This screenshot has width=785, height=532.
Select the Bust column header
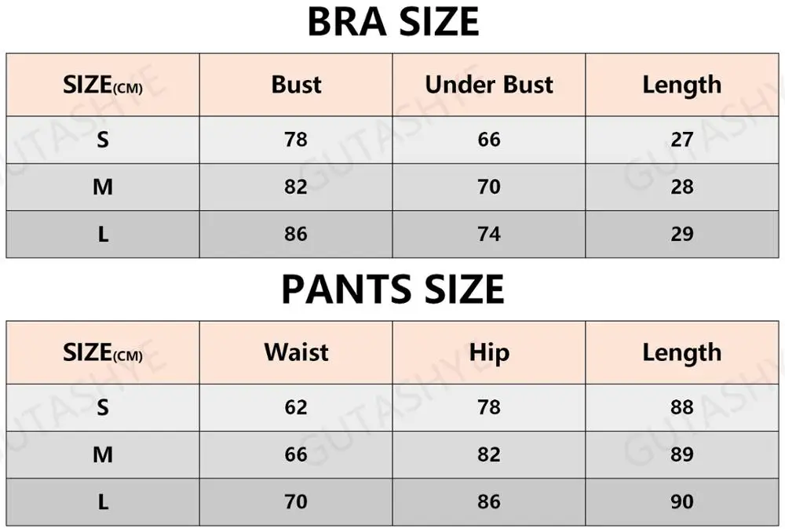point(296,85)
